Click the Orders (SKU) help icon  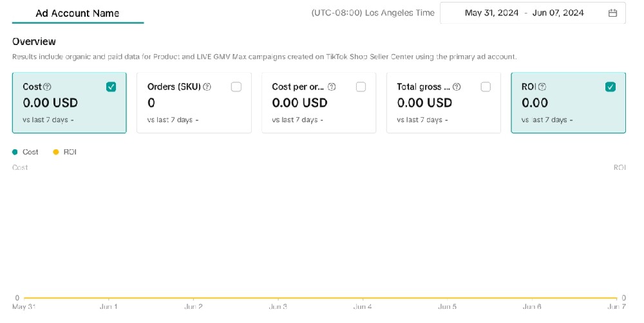pos(207,87)
